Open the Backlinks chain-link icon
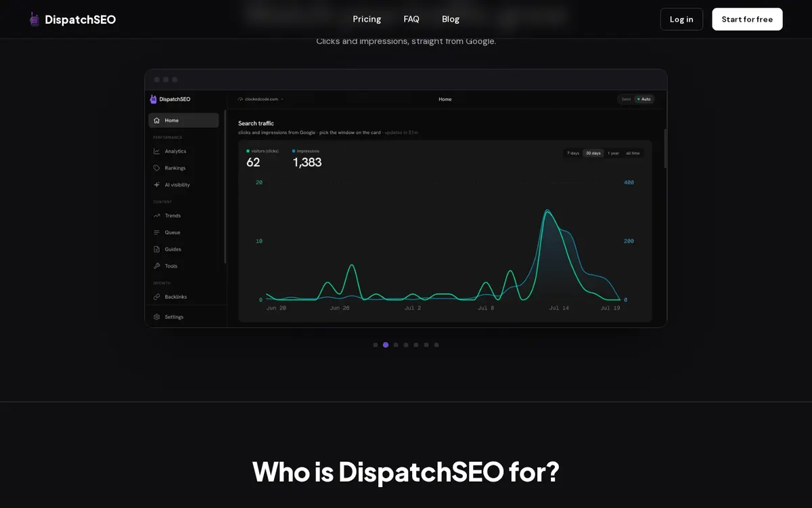 157,297
